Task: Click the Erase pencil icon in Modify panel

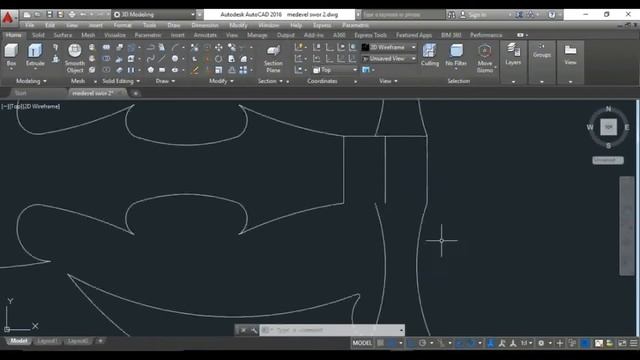Action: [x=195, y=70]
